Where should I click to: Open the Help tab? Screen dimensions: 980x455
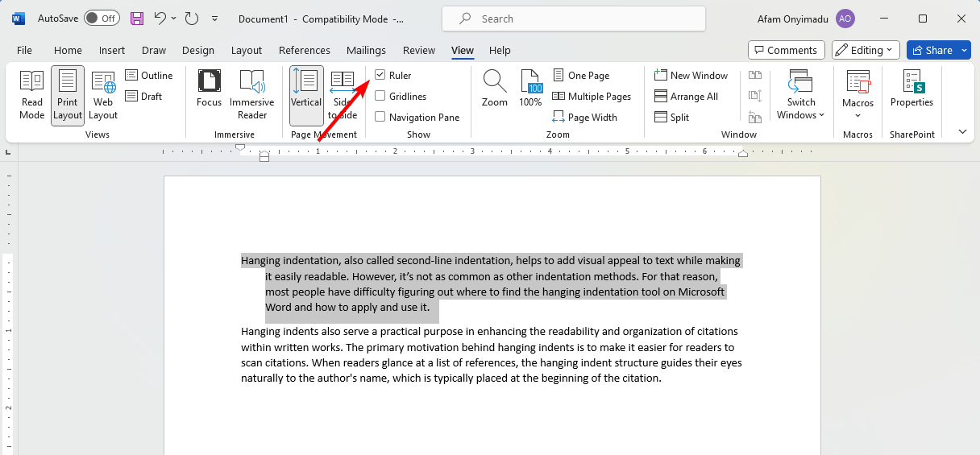coord(500,50)
